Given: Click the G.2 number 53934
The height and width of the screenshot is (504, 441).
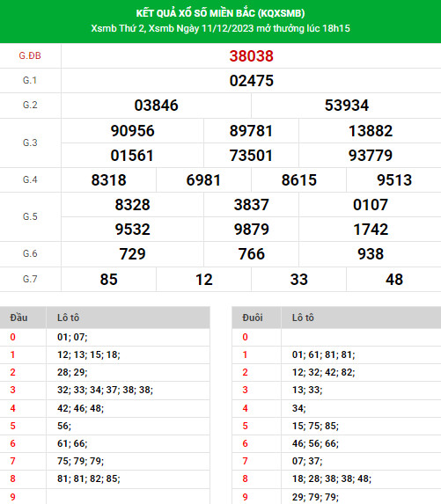Looking at the screenshot, I should pos(347,106).
